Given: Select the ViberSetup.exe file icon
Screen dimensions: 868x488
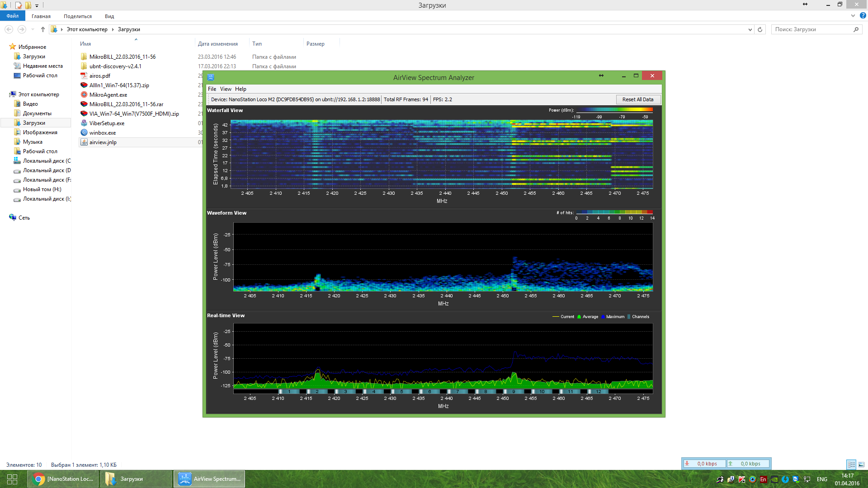Looking at the screenshot, I should (84, 123).
